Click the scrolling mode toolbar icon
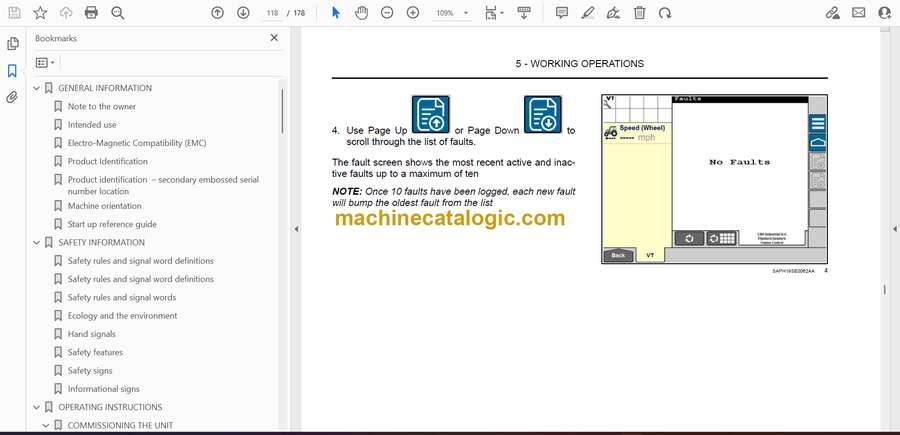Image resolution: width=900 pixels, height=435 pixels. 523,13
